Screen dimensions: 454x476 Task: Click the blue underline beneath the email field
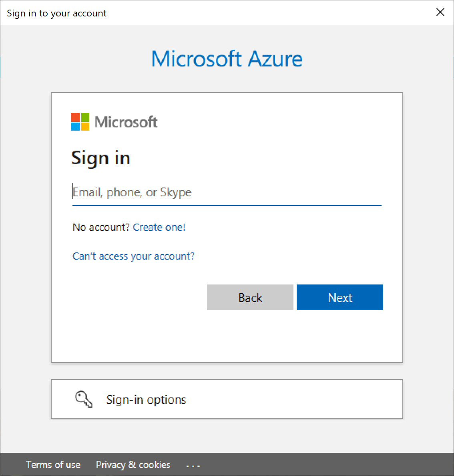pyautogui.click(x=227, y=206)
